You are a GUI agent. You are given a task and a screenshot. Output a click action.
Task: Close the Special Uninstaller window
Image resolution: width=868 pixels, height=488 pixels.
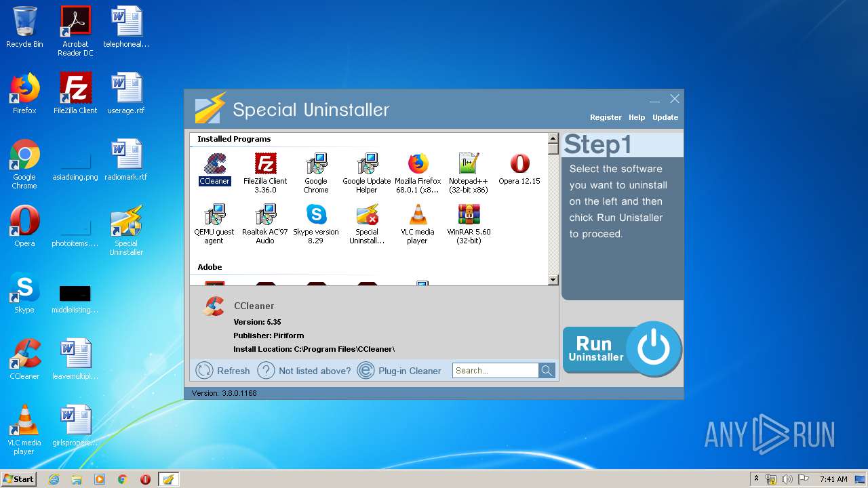coord(675,99)
